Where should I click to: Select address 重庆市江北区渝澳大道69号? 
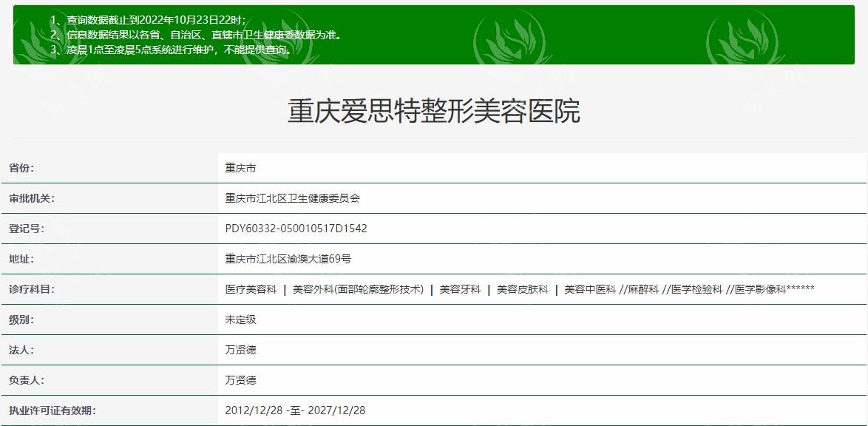click(x=288, y=259)
